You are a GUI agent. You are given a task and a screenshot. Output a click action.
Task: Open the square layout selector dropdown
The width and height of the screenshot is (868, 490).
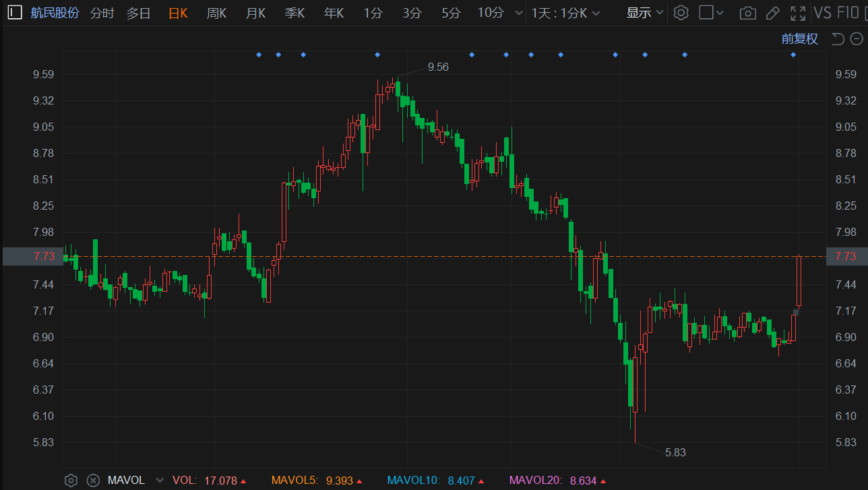click(x=711, y=13)
